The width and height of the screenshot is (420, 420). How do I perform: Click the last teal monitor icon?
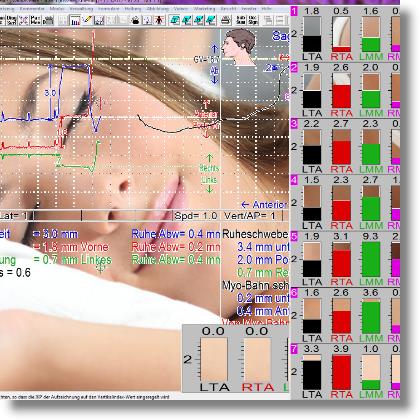pyautogui.click(x=211, y=20)
